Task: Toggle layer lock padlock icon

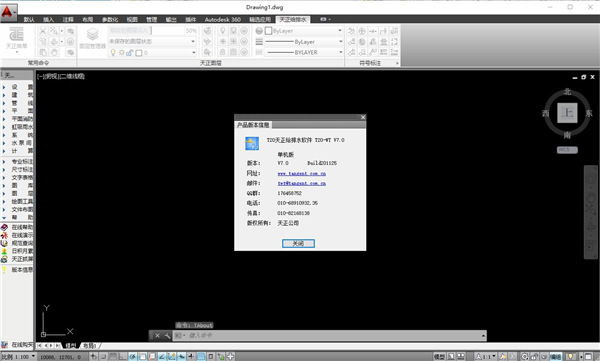Action: [130, 52]
